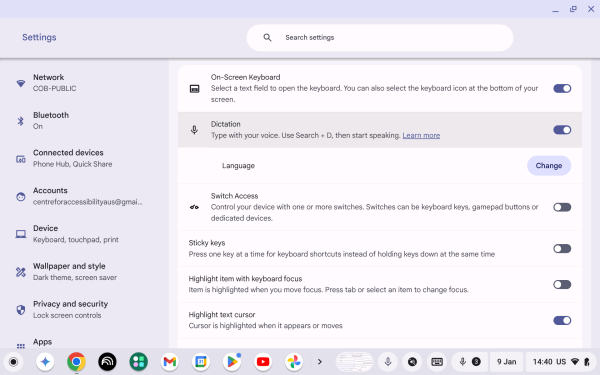The width and height of the screenshot is (600, 375).
Task: Open the 9 Jan date calendar
Action: pos(507,362)
